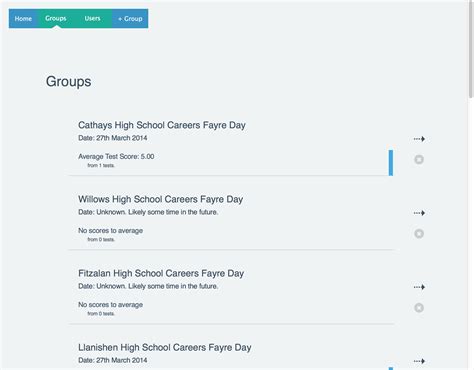Select Fitzalan 'No scores to average' text
This screenshot has height=370, width=474.
(110, 305)
